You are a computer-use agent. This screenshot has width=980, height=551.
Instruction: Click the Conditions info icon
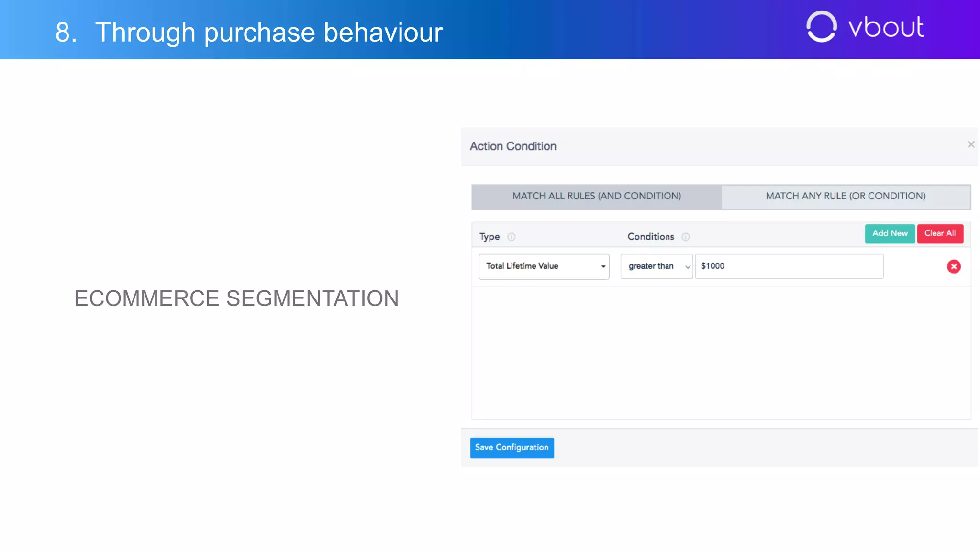coord(686,237)
